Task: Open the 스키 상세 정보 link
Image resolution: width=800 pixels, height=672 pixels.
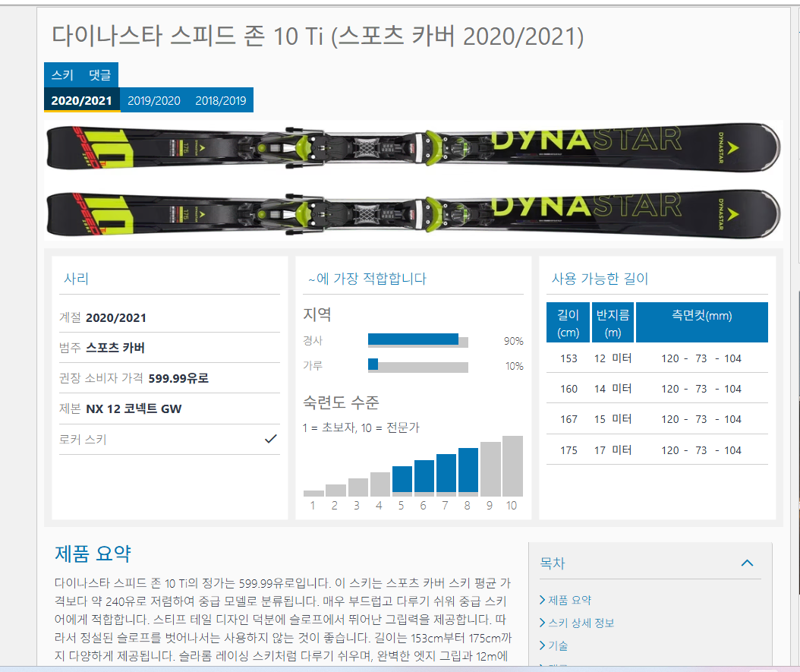Action: [x=581, y=623]
